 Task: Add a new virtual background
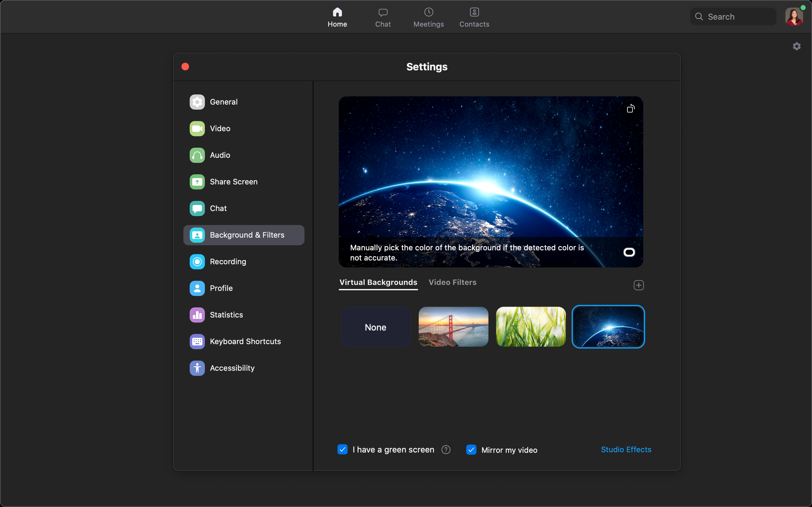click(x=638, y=285)
